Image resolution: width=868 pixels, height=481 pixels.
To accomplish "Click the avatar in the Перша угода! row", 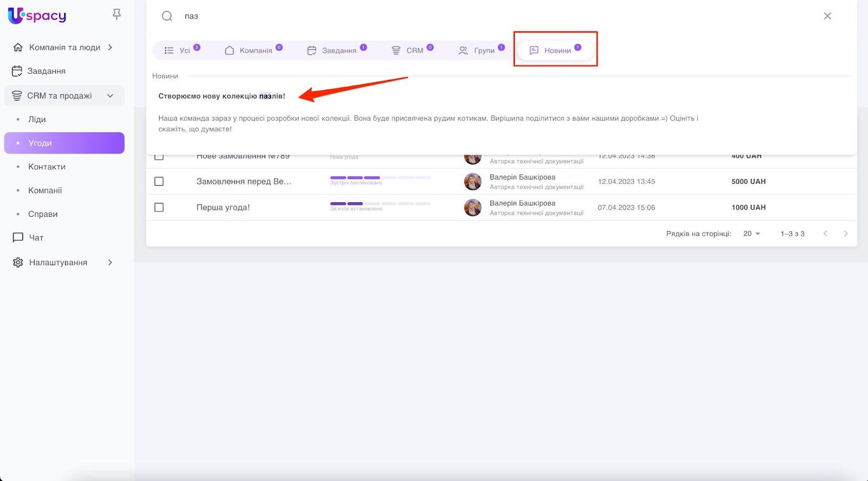I will tap(473, 208).
